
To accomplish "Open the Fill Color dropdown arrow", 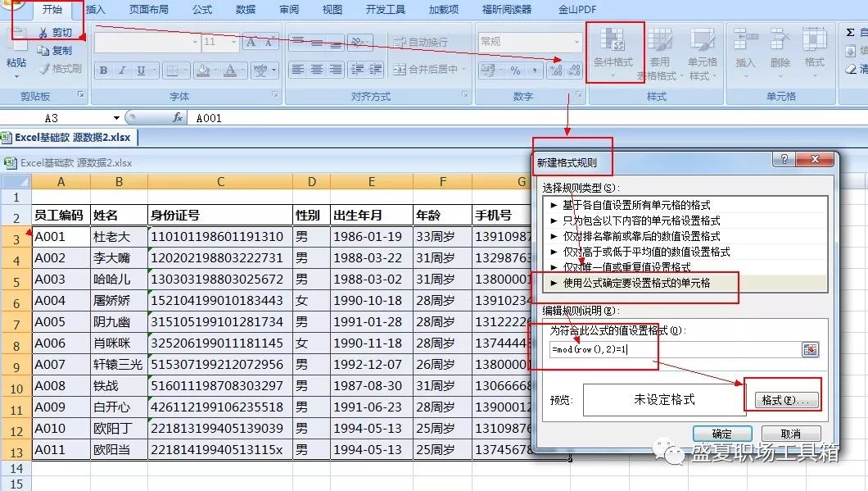I will tap(215, 71).
